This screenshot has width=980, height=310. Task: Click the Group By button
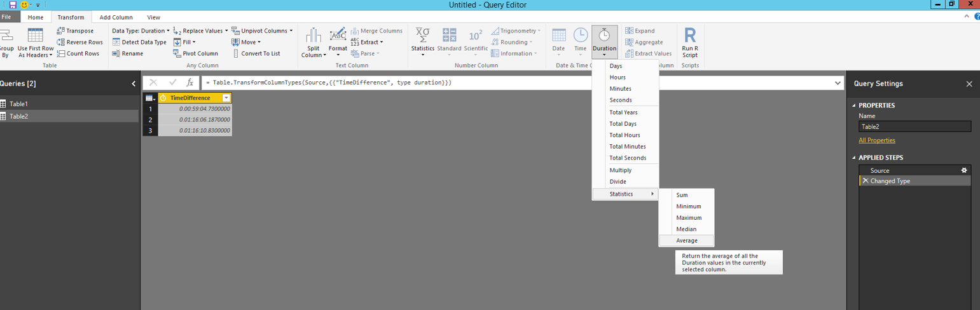[6, 43]
